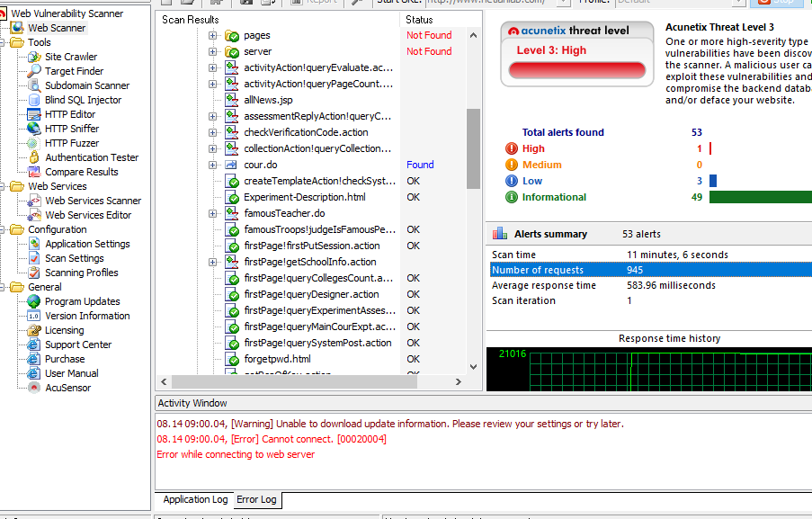Click the Authentication Tester padlock icon
The image size is (812, 519).
34,157
